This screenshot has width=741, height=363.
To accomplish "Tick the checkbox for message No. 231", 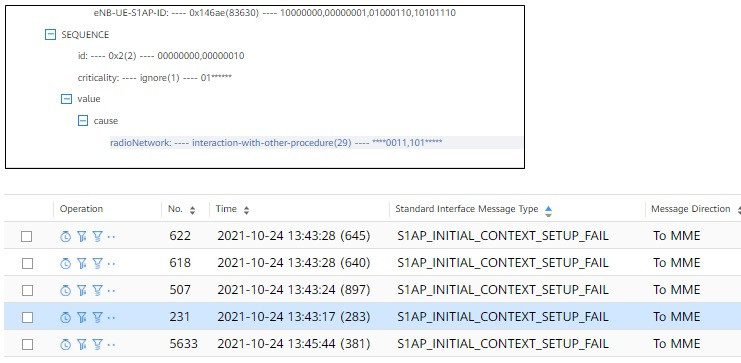I will click(26, 317).
